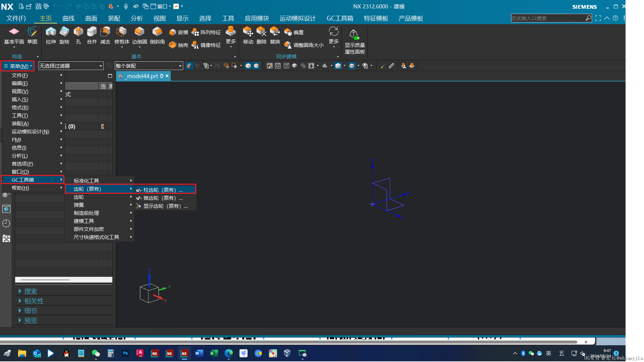The image size is (644, 362).
Task: Open the 文件(F) ribbon menu
Action: coord(16,18)
